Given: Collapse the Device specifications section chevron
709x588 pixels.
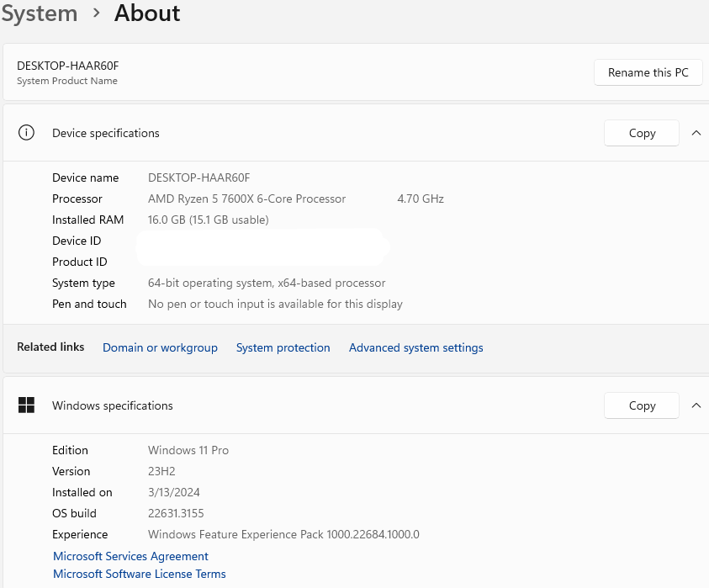Looking at the screenshot, I should pos(696,133).
